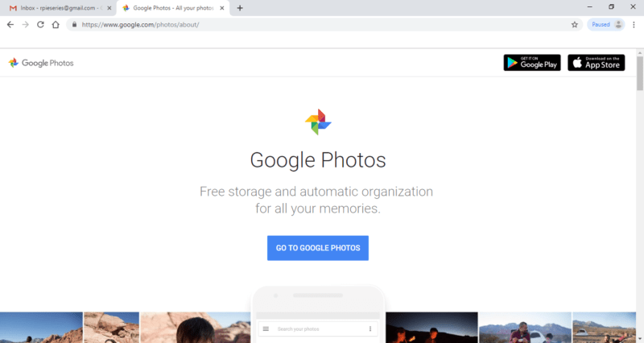The height and width of the screenshot is (343, 644).
Task: Minimize the Chrome window
Action: [x=590, y=7]
